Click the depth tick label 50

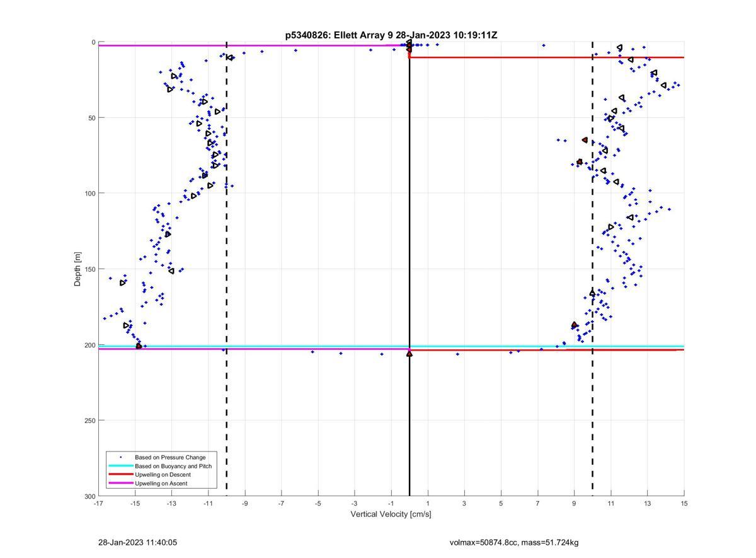[x=91, y=118]
